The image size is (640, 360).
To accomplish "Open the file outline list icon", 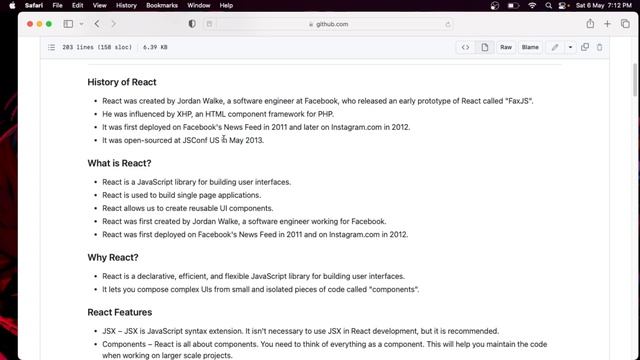I will tap(51, 47).
